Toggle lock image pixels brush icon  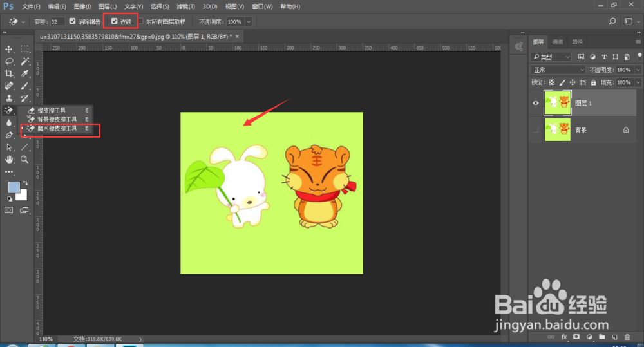click(562, 82)
